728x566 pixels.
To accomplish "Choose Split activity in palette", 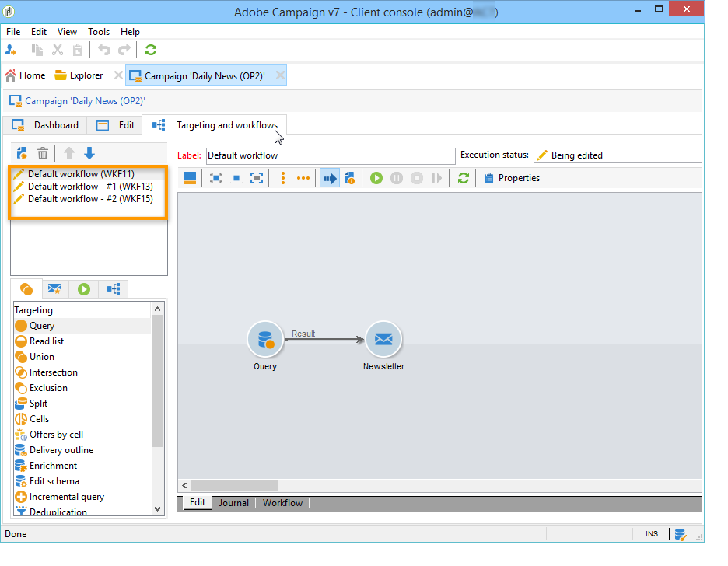I will coord(38,404).
